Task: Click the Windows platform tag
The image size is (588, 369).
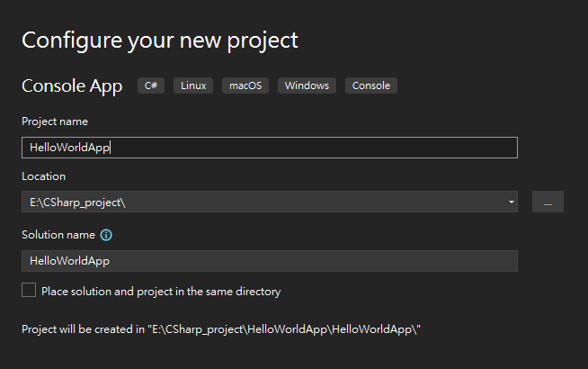Action: tap(306, 86)
